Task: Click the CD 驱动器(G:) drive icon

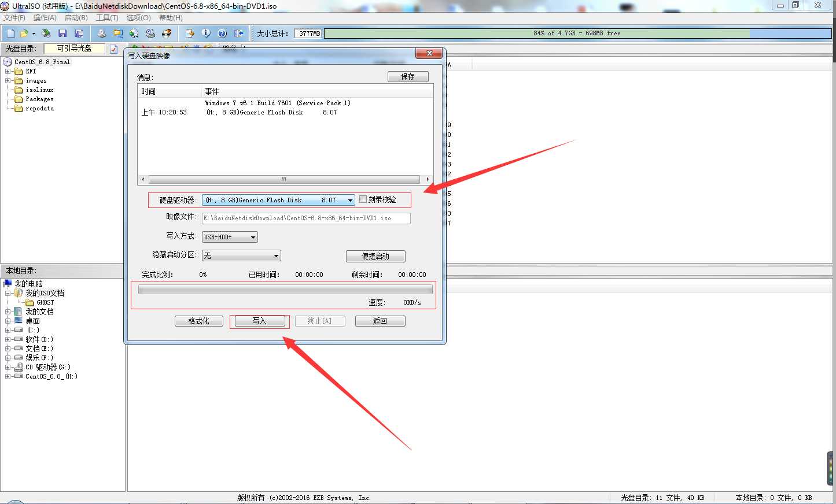Action: coord(19,367)
